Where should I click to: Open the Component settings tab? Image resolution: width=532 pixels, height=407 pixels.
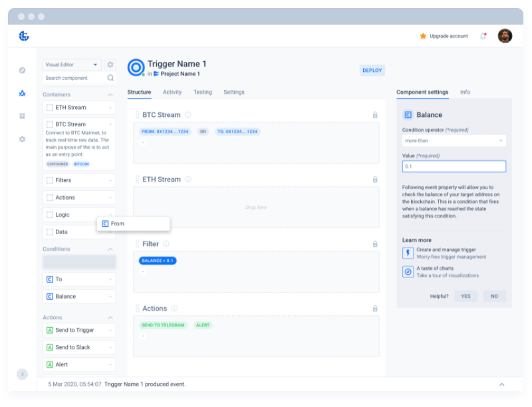[422, 92]
